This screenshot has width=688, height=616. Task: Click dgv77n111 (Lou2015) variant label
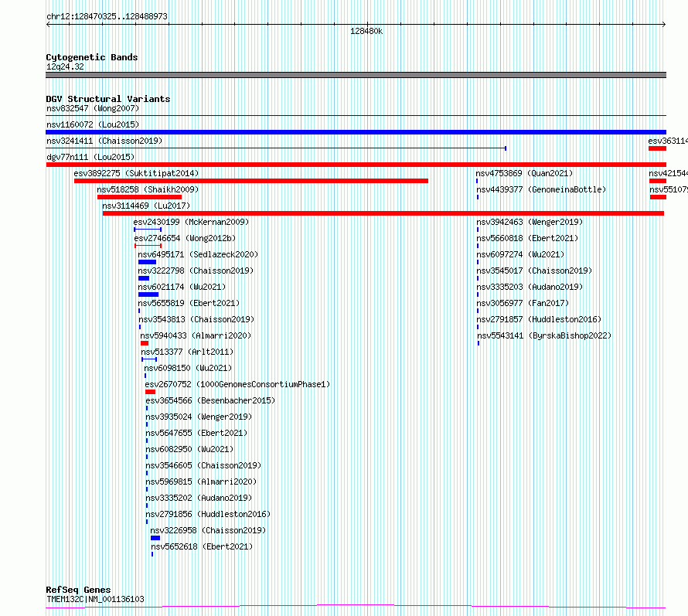(x=90, y=157)
